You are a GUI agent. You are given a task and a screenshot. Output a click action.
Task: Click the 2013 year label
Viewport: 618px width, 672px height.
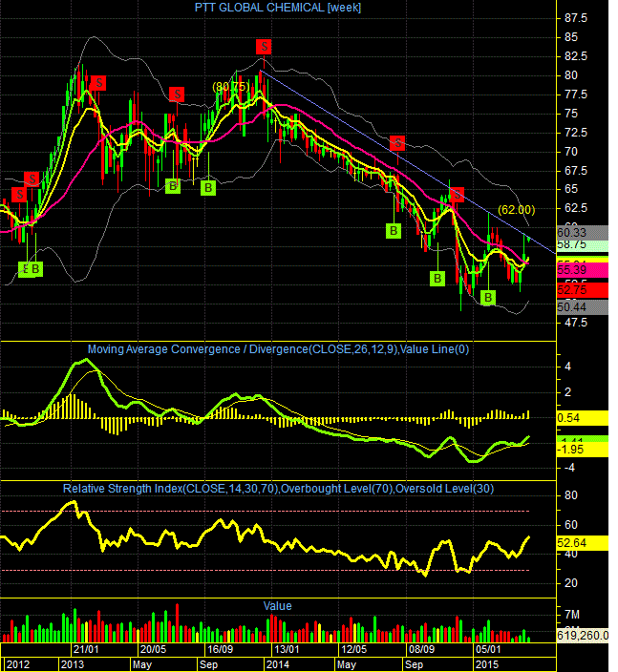pyautogui.click(x=73, y=664)
